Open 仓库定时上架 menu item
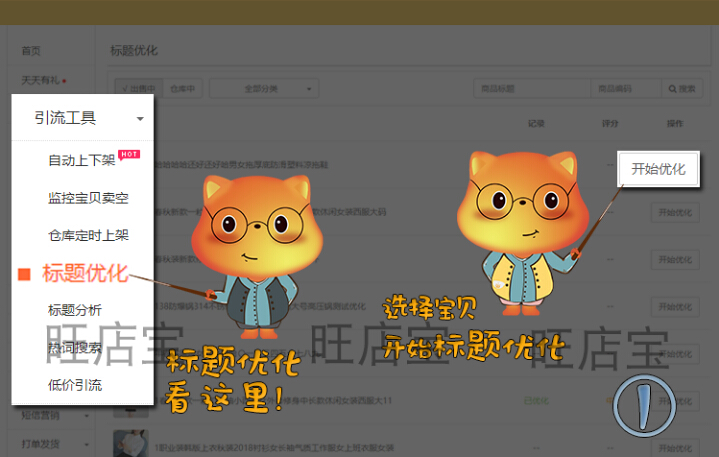 (x=88, y=235)
